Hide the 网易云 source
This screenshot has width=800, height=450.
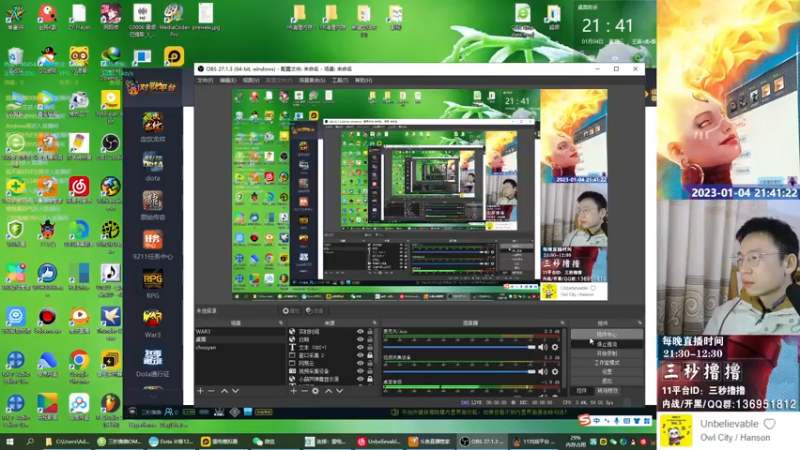pyautogui.click(x=360, y=364)
